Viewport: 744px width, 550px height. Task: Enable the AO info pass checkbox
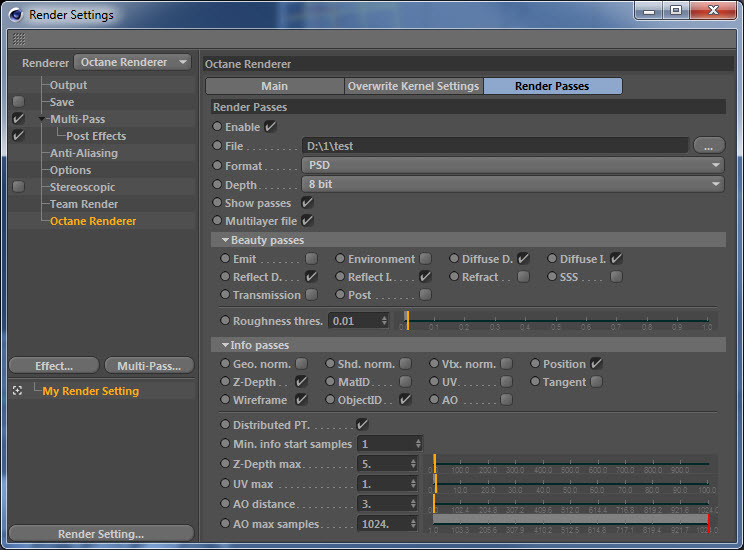506,400
